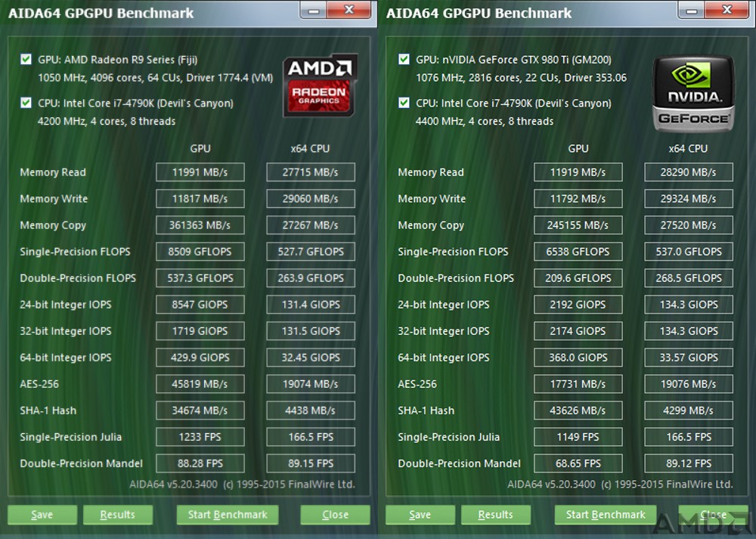The height and width of the screenshot is (539, 756).
Task: Save results in the AMD Radeon window
Action: pyautogui.click(x=42, y=514)
